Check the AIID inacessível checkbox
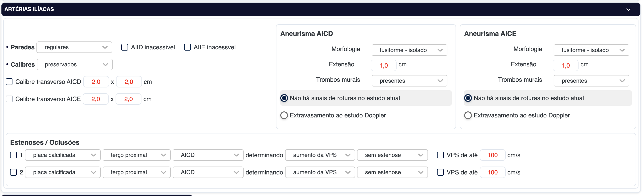Image resolution: width=644 pixels, height=196 pixels. coord(124,47)
